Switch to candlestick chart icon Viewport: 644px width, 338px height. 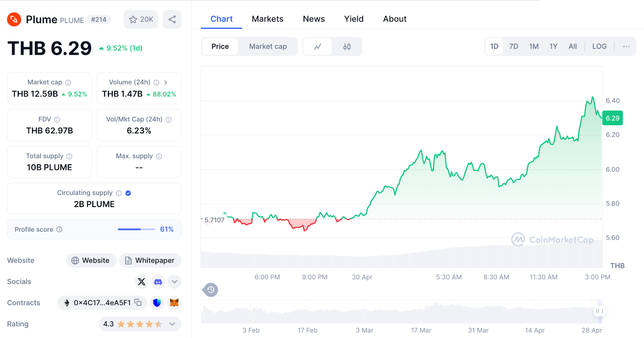(347, 47)
